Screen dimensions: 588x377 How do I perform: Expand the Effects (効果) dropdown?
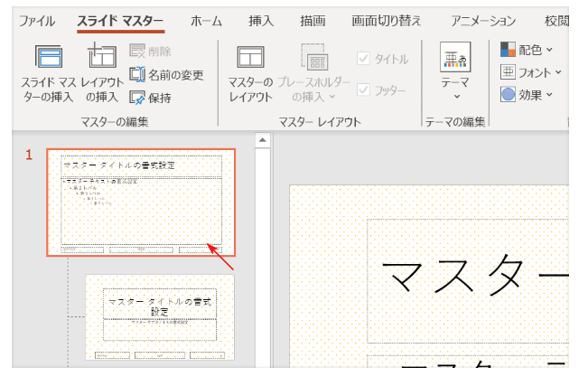coord(548,93)
